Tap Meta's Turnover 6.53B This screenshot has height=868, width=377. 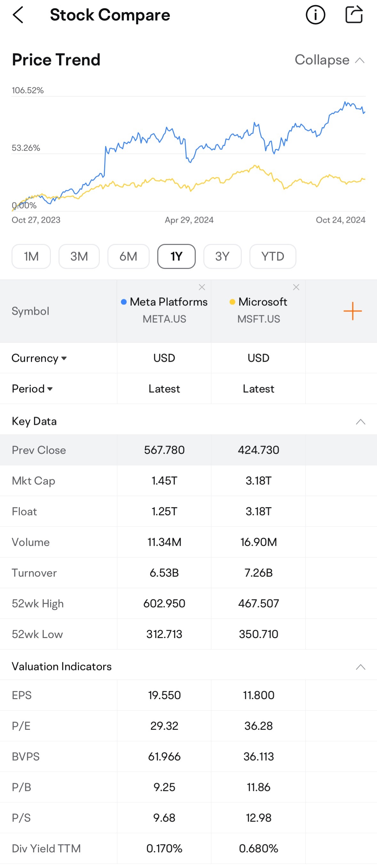pos(164,572)
